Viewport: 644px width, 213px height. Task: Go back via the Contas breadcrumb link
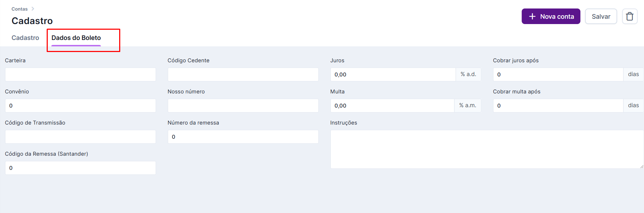click(19, 9)
